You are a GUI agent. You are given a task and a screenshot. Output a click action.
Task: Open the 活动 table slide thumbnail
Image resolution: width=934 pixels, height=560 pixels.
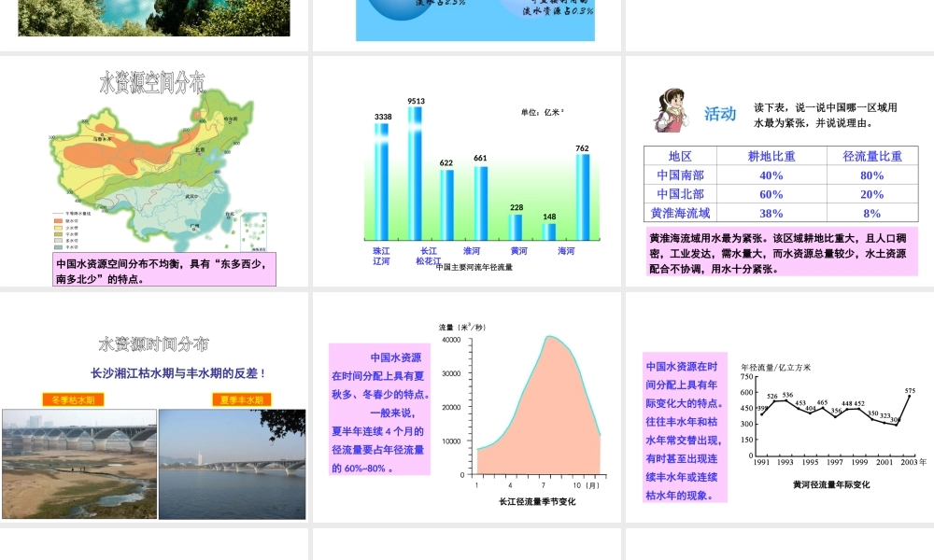tap(780, 172)
